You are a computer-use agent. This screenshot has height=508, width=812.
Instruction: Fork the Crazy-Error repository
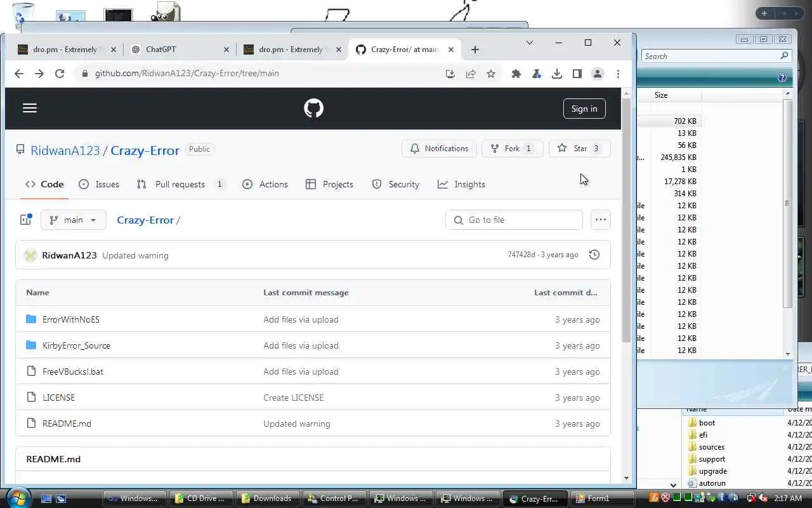click(512, 149)
